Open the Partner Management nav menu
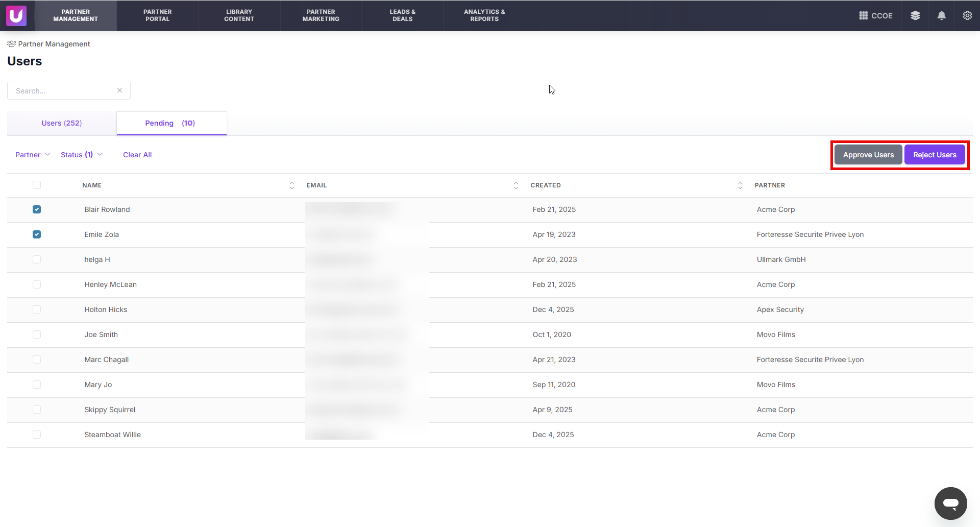980x527 pixels. coord(76,15)
